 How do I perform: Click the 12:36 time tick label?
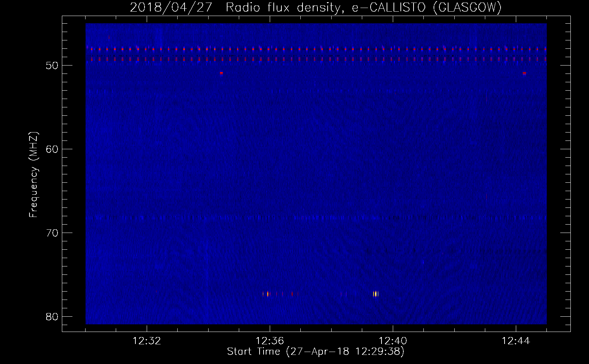coord(270,341)
